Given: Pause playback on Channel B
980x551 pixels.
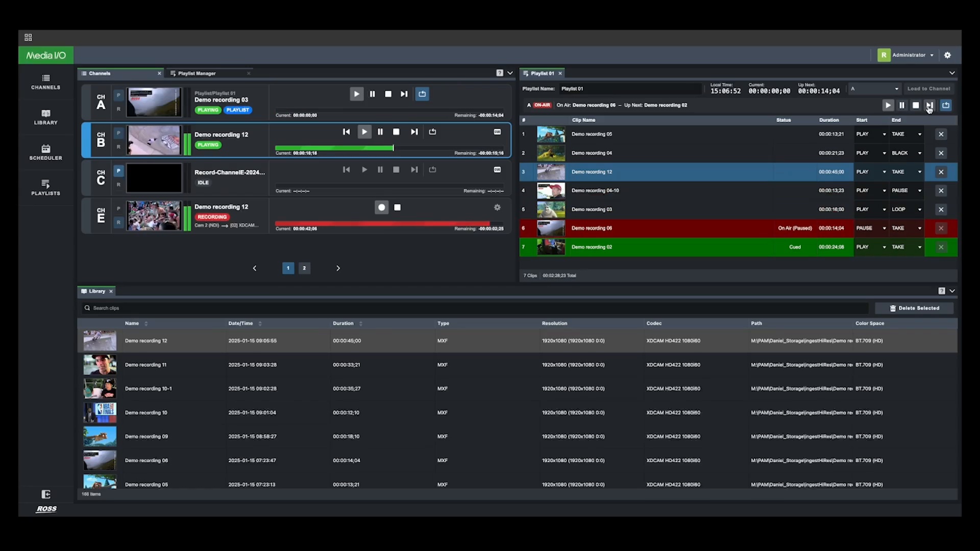Looking at the screenshot, I should point(380,132).
